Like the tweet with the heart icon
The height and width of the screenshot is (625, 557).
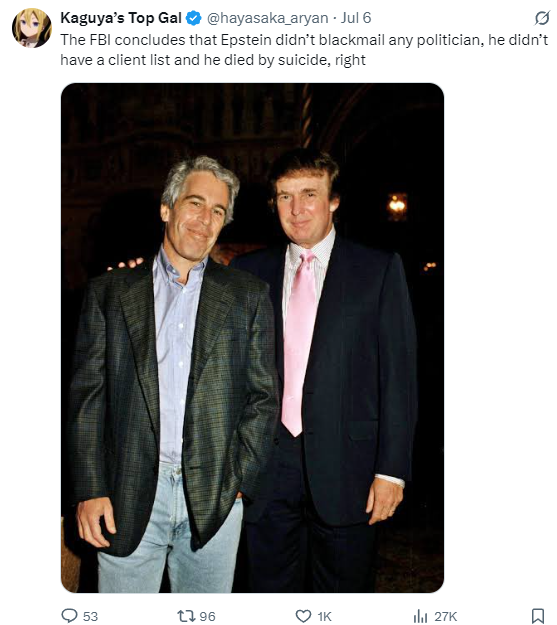pos(303,616)
